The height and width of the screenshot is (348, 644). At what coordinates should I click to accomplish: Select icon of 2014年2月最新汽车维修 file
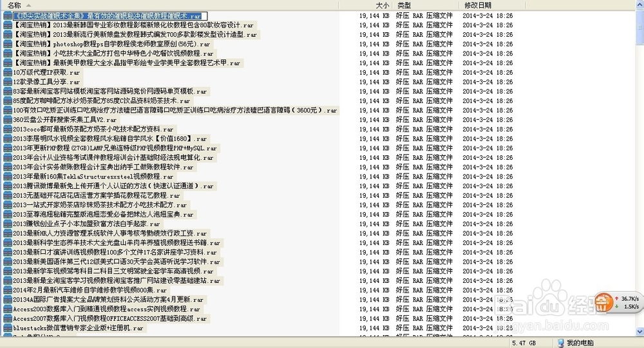click(7, 290)
